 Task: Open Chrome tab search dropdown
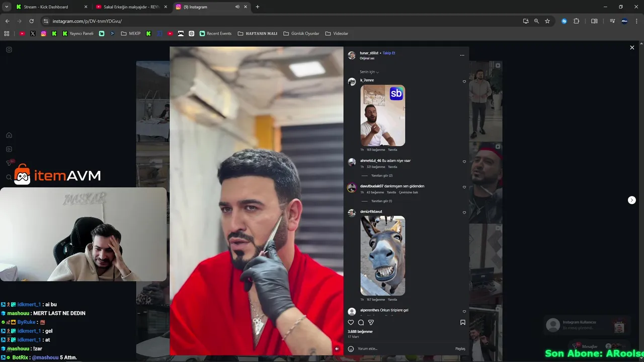tap(7, 7)
